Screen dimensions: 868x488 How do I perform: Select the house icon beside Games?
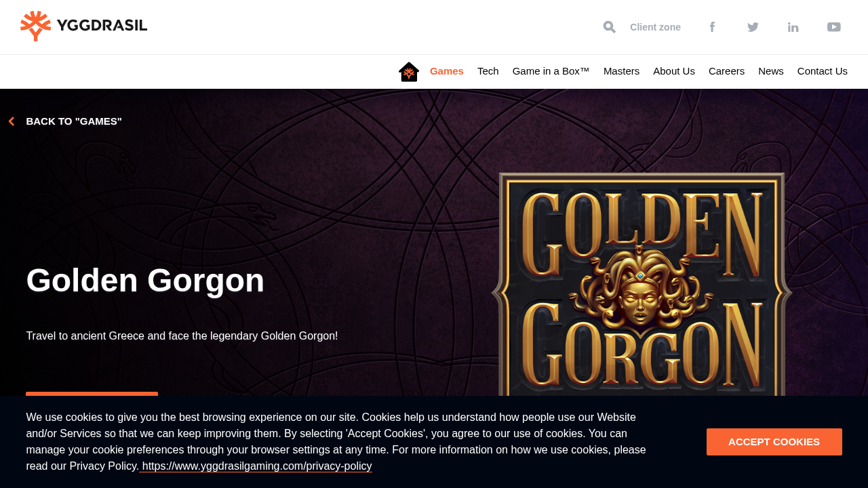[408, 70]
